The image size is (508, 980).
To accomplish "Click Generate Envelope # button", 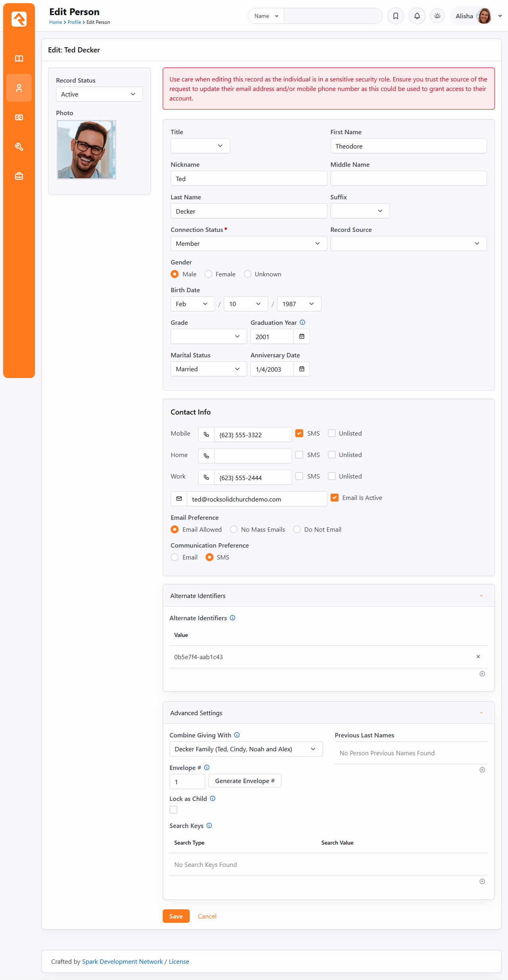I will (244, 781).
